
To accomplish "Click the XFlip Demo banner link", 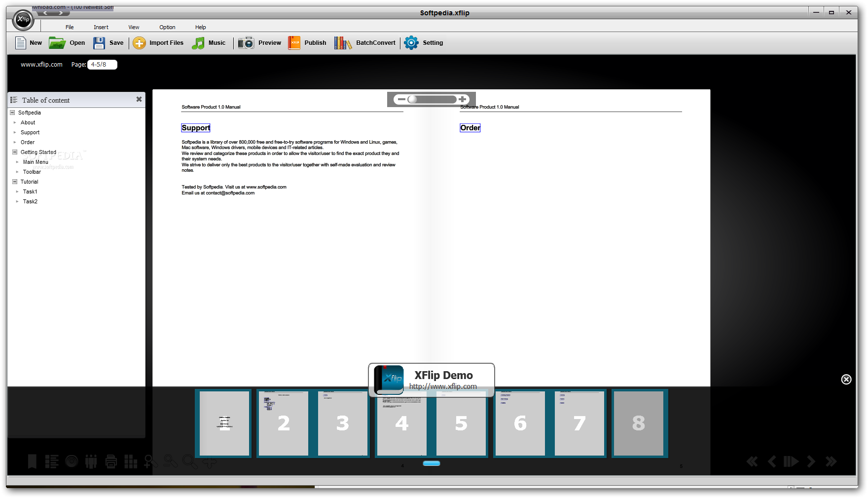I will click(x=432, y=380).
